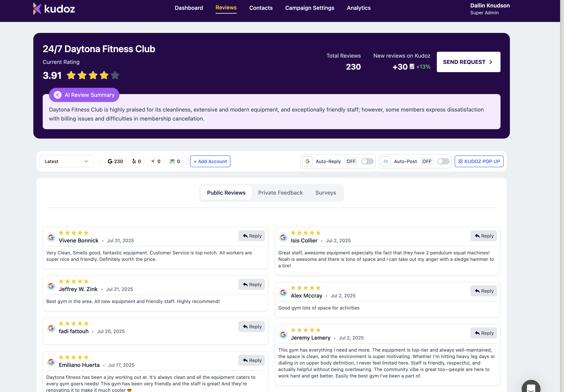564x392 pixels.
Task: Enable the Auto-Post toggle
Action: pyautogui.click(x=443, y=161)
